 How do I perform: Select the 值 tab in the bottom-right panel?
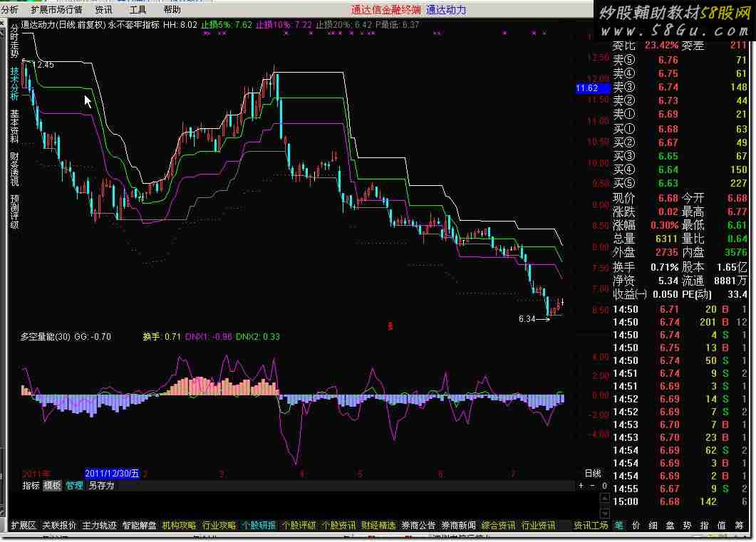pyautogui.click(x=722, y=526)
